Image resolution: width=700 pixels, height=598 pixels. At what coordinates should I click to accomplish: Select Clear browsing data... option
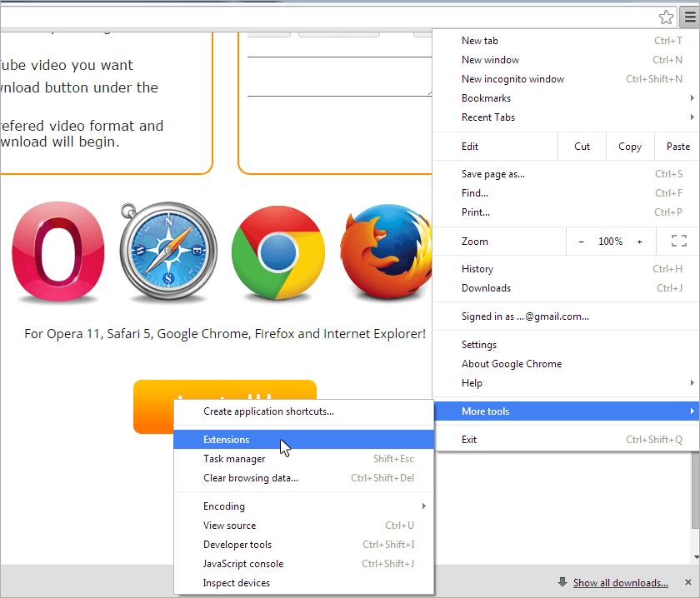(x=303, y=478)
